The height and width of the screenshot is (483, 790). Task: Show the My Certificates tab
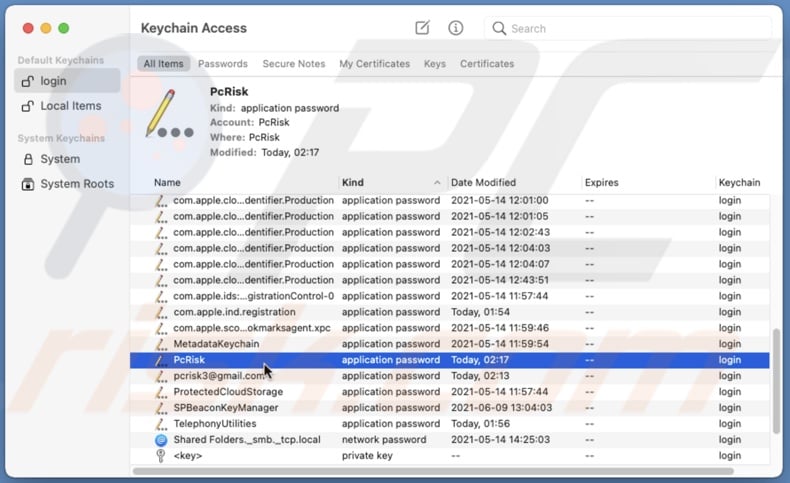(374, 64)
